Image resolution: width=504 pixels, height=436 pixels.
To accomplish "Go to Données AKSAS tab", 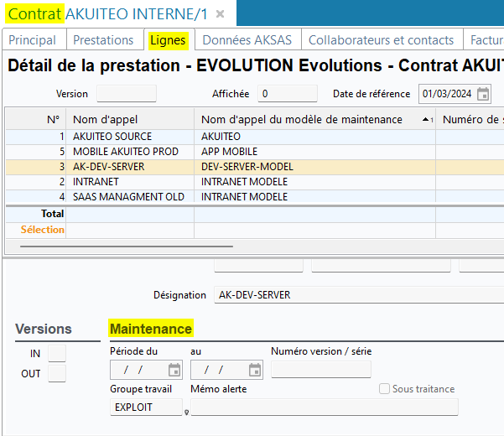I will pos(247,40).
